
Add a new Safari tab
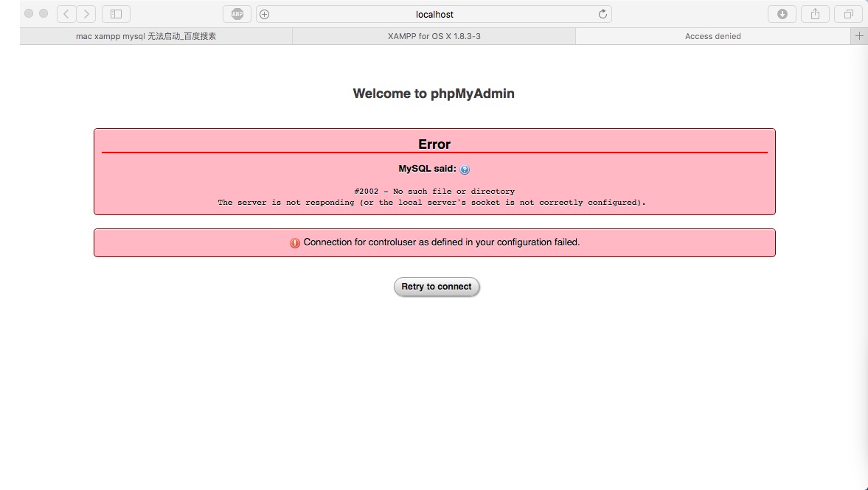click(859, 36)
